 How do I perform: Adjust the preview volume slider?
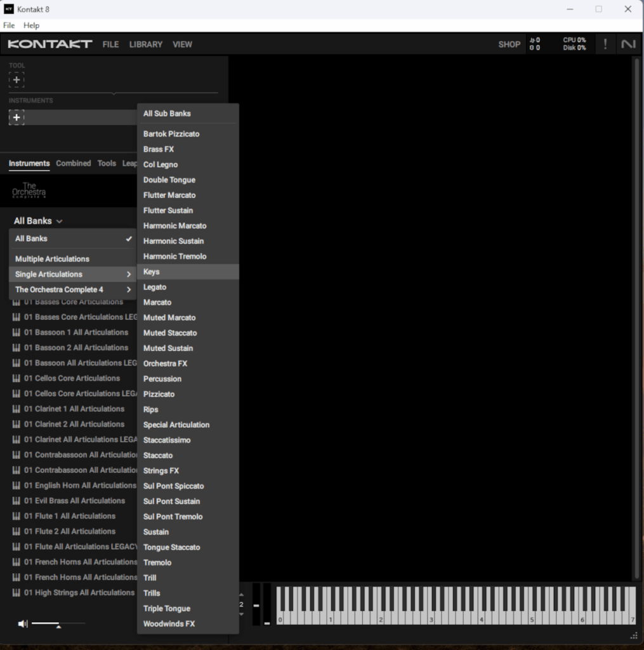(x=58, y=623)
